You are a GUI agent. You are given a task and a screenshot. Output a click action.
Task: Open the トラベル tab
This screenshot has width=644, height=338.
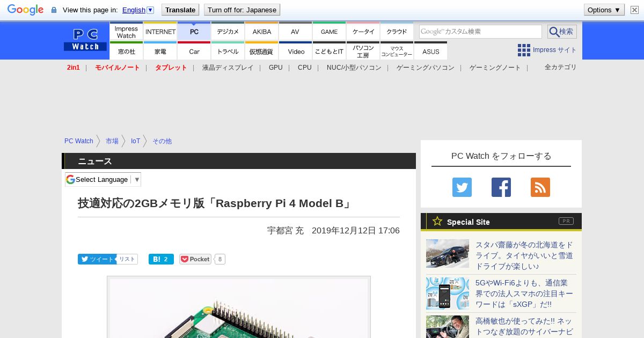(x=228, y=51)
